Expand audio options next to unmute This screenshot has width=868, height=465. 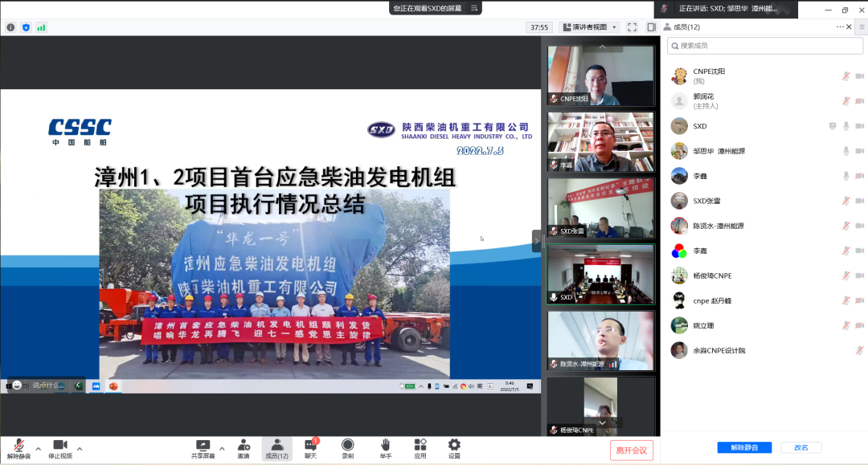39,448
